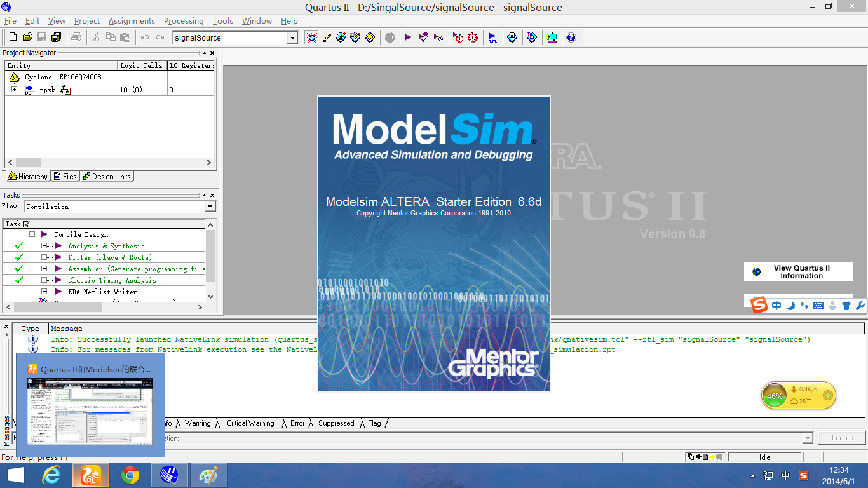Click the Print icon in toolbar
The image size is (868, 488).
point(76,37)
